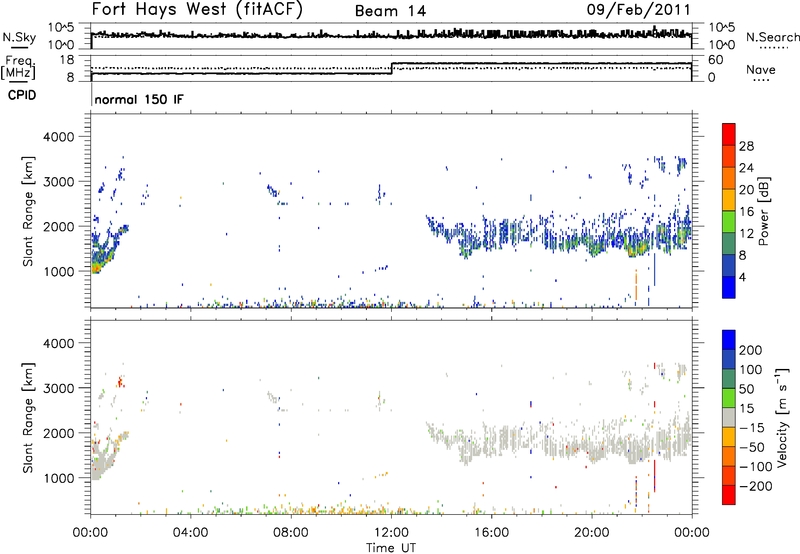Click the red top of power color bar
The image size is (800, 554).
click(729, 134)
